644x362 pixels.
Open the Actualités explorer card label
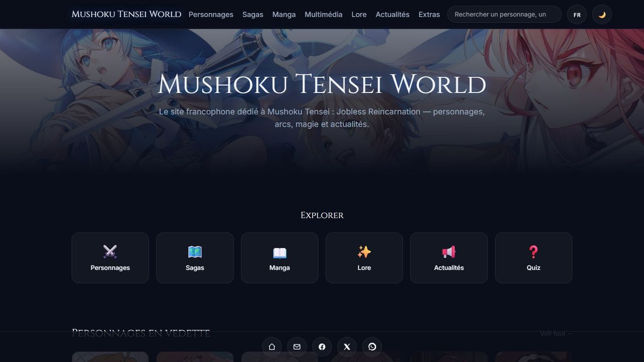(x=449, y=268)
